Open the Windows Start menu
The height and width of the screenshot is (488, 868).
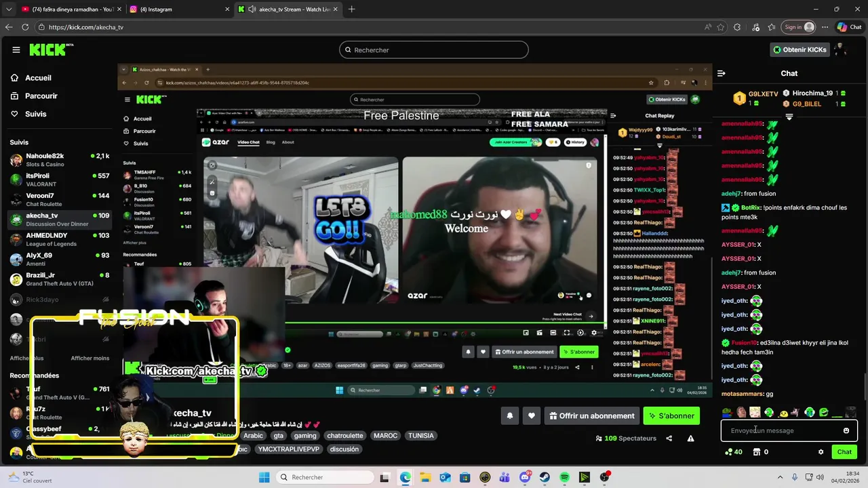(264, 477)
